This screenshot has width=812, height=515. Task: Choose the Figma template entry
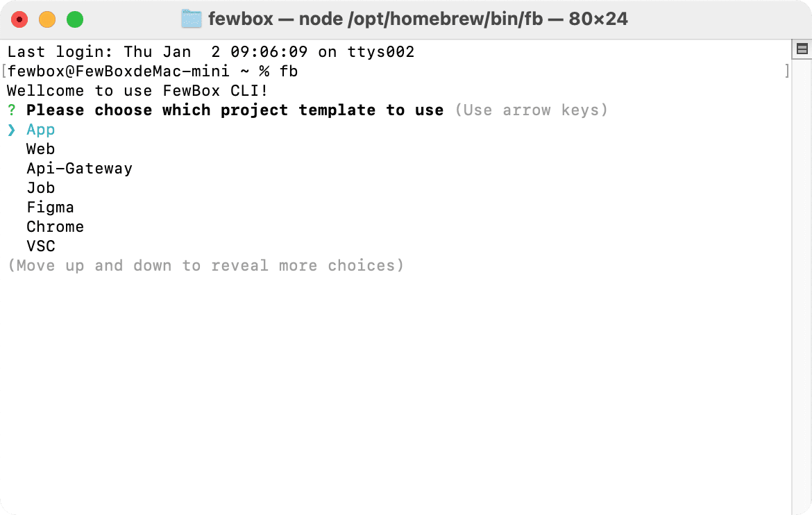pyautogui.click(x=50, y=208)
